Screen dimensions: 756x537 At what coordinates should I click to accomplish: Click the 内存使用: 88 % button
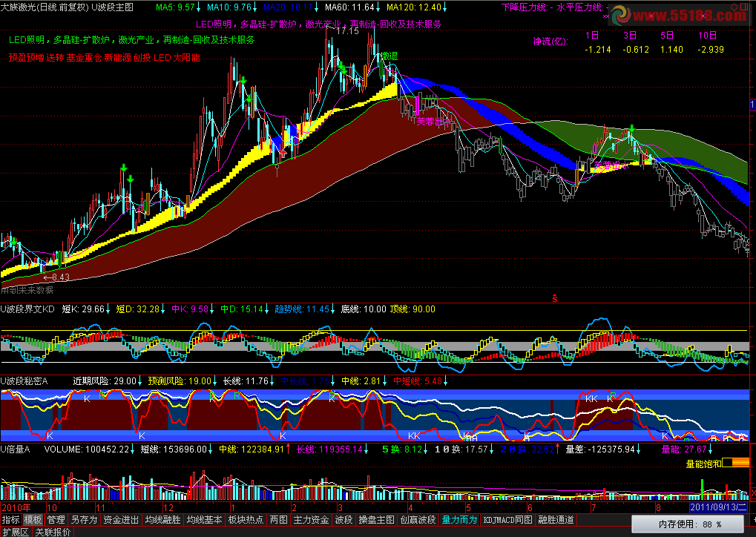pos(688,524)
